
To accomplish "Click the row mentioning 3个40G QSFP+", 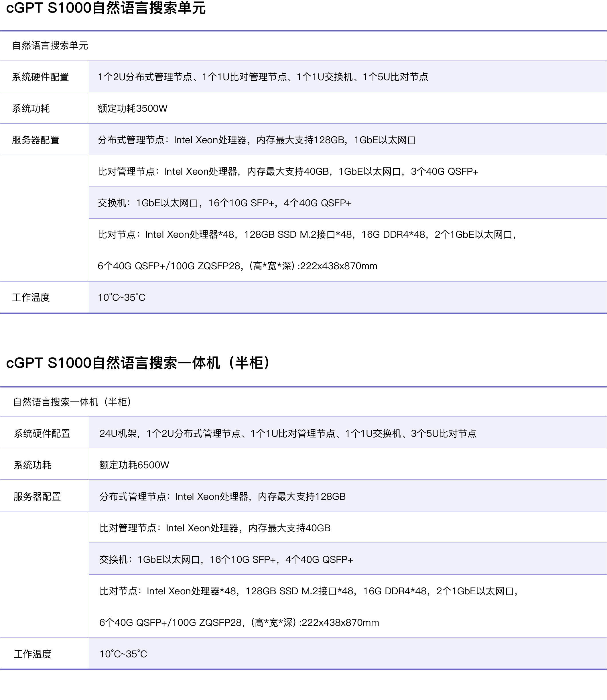I will (x=287, y=172).
